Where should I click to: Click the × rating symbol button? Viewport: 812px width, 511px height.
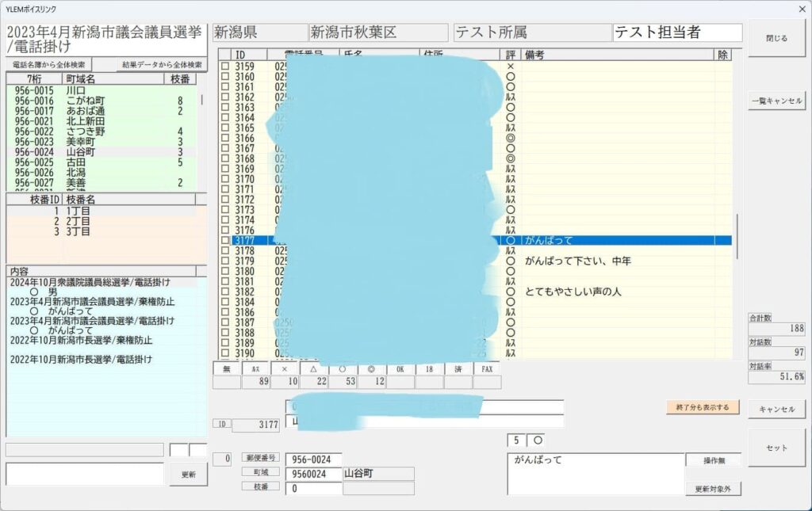285,368
